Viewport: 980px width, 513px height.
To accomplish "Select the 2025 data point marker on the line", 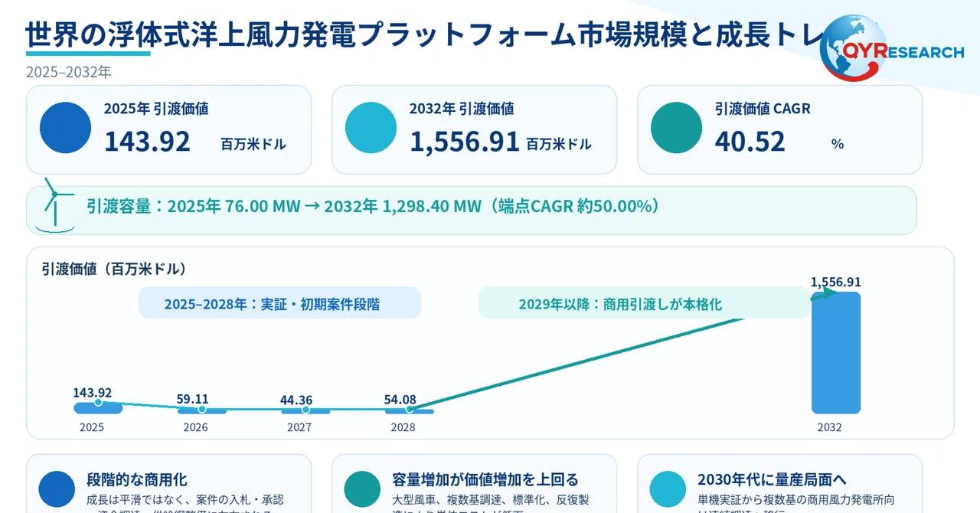I will click(x=98, y=402).
